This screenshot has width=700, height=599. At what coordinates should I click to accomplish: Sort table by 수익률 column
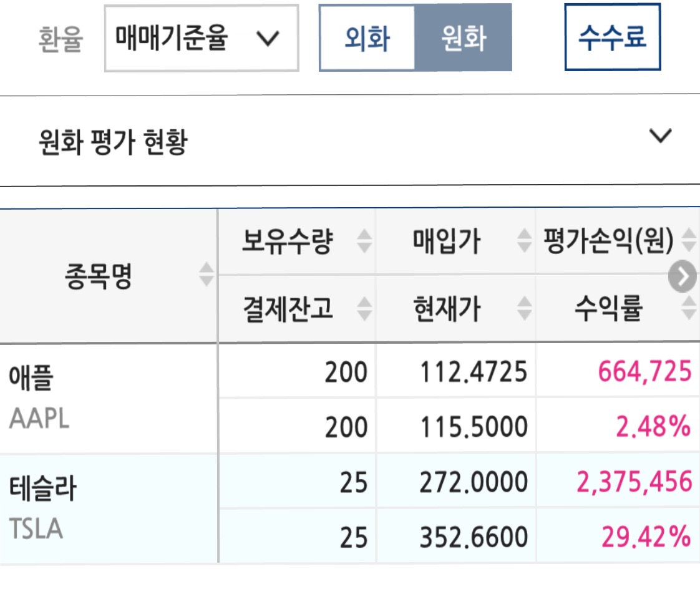click(689, 308)
